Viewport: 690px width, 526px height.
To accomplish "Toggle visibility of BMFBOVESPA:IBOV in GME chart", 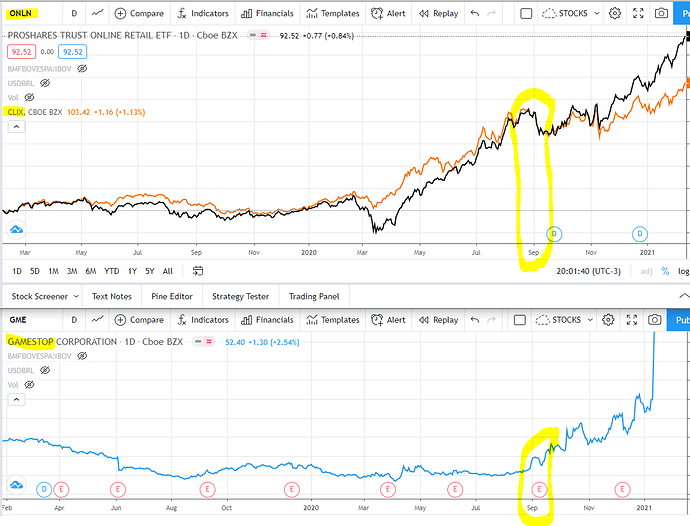I will 82,356.
